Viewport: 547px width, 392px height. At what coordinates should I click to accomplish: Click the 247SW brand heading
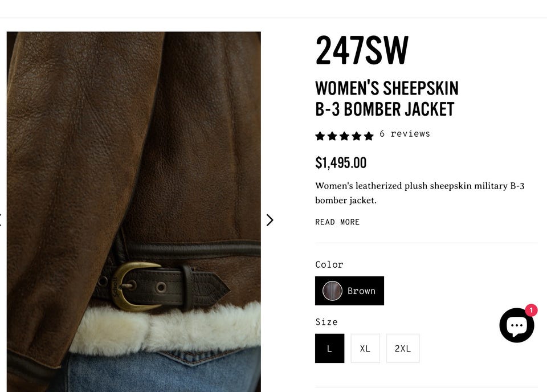coord(362,50)
